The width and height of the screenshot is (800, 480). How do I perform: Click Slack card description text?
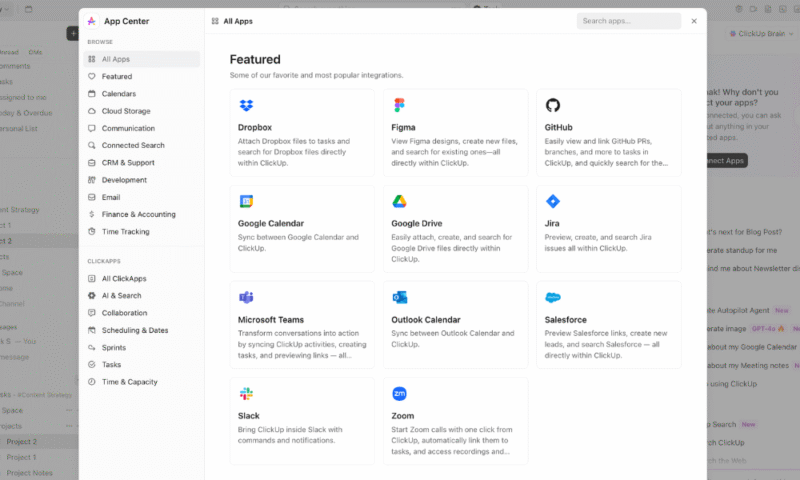click(290, 435)
